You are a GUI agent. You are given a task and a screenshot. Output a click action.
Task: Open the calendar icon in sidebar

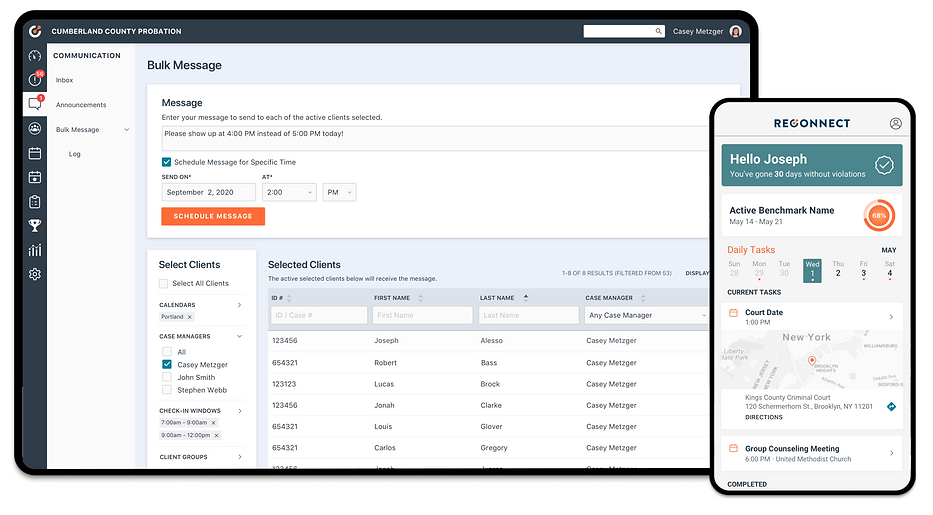(x=35, y=153)
